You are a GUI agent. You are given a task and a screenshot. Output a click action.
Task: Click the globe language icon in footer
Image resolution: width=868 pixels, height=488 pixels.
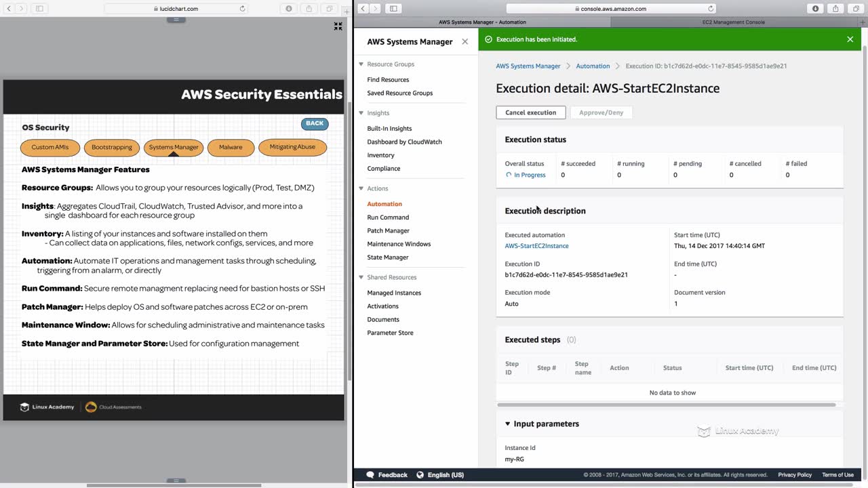pyautogui.click(x=420, y=475)
